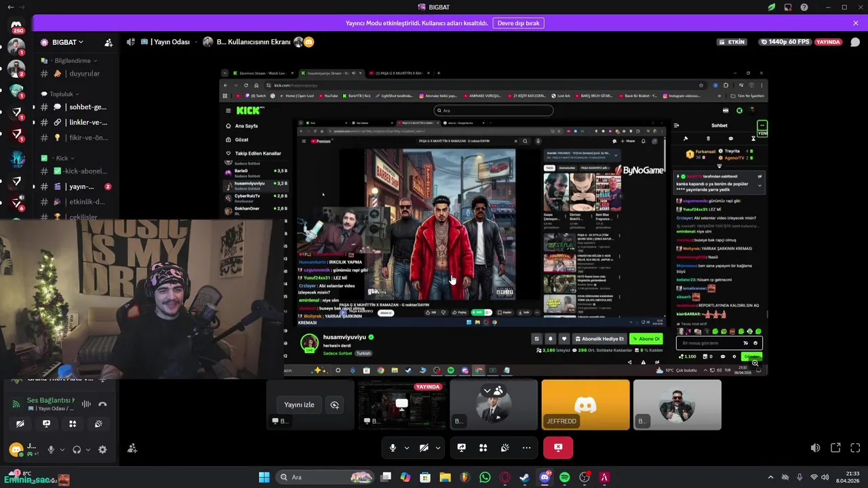Click the eye-plus icon beside Yayını izle
This screenshot has height=488, width=868.
pos(334,405)
